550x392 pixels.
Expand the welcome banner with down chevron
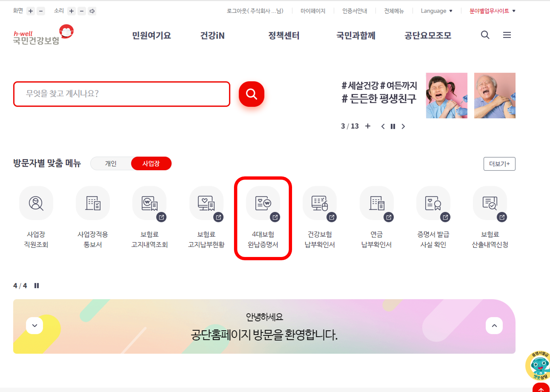pyautogui.click(x=34, y=326)
